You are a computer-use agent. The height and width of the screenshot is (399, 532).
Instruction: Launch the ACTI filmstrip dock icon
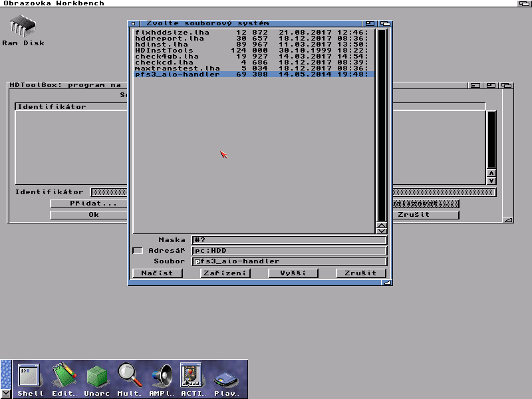193,379
